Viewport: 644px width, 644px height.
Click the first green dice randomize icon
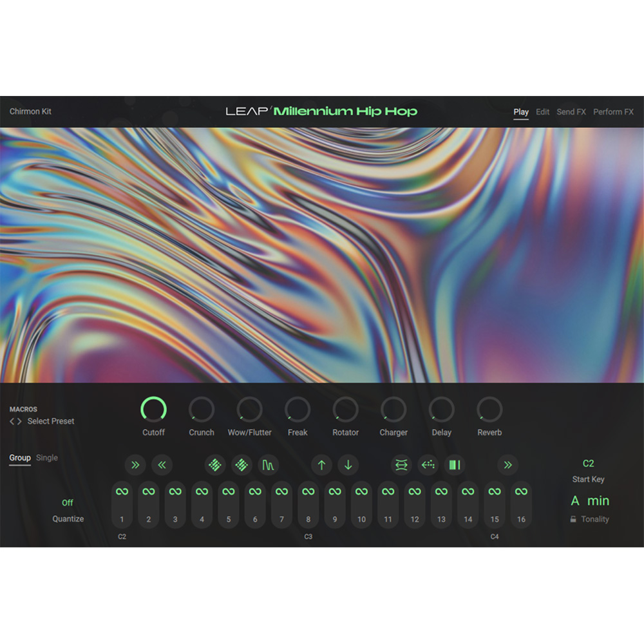[x=215, y=465]
